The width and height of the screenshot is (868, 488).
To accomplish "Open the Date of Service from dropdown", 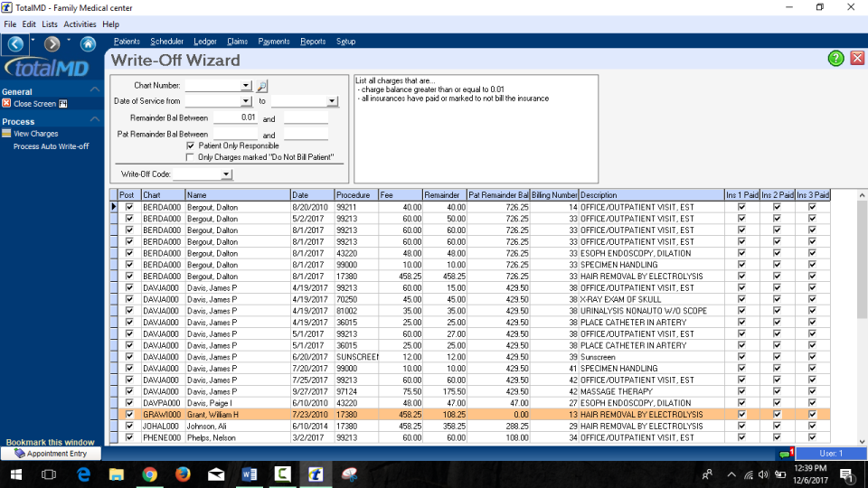I will 246,101.
